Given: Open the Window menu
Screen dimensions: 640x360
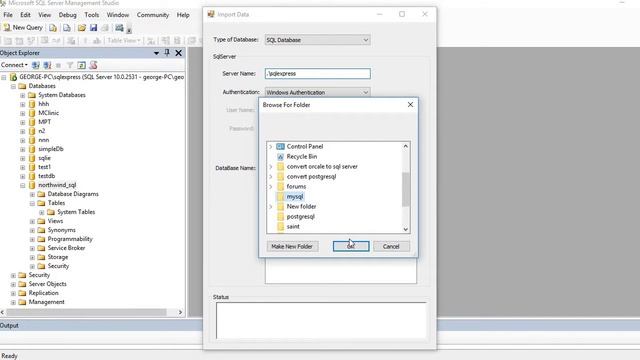Looking at the screenshot, I should pos(118,15).
